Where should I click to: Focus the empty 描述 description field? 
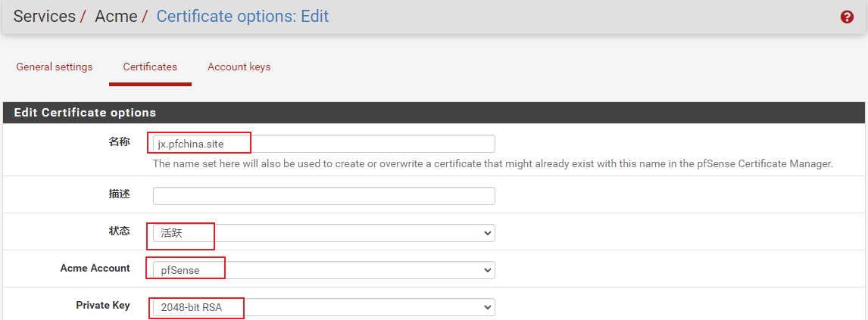(323, 196)
